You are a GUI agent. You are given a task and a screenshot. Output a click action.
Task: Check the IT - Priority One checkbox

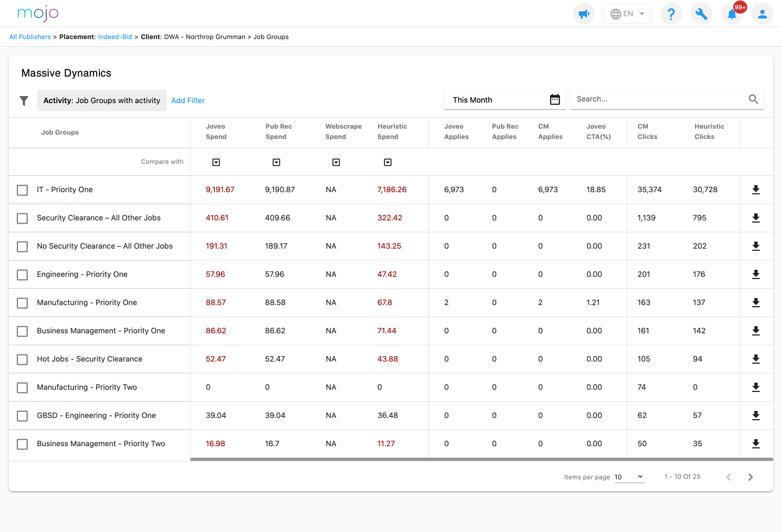pyautogui.click(x=22, y=190)
